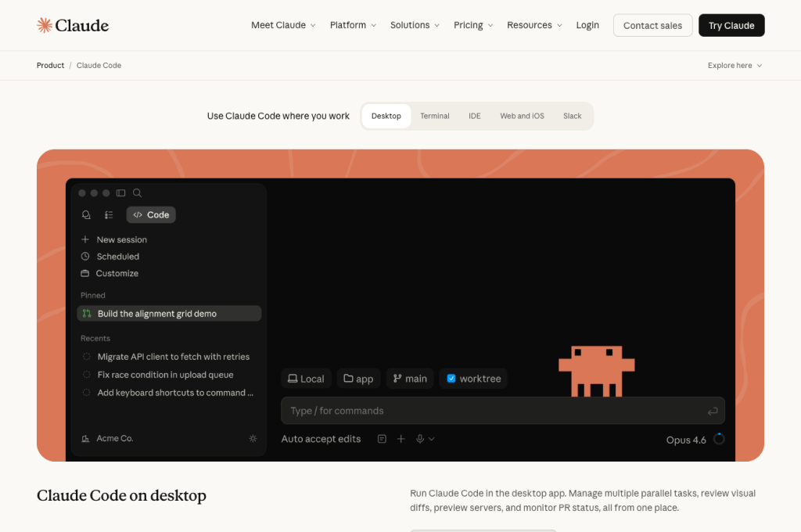The height and width of the screenshot is (532, 801).
Task: Open search magnifier in demo app
Action: tap(138, 192)
